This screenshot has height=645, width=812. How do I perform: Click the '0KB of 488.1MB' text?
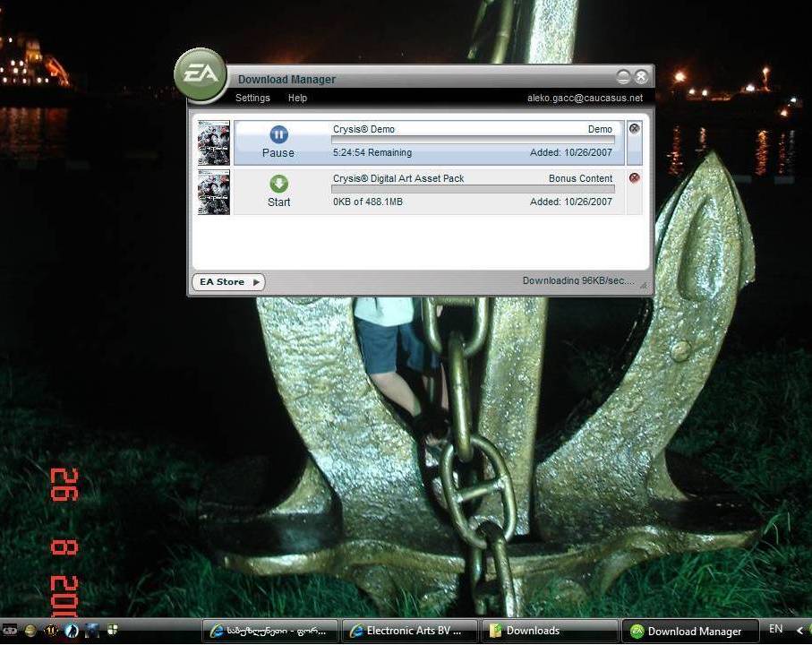(368, 202)
